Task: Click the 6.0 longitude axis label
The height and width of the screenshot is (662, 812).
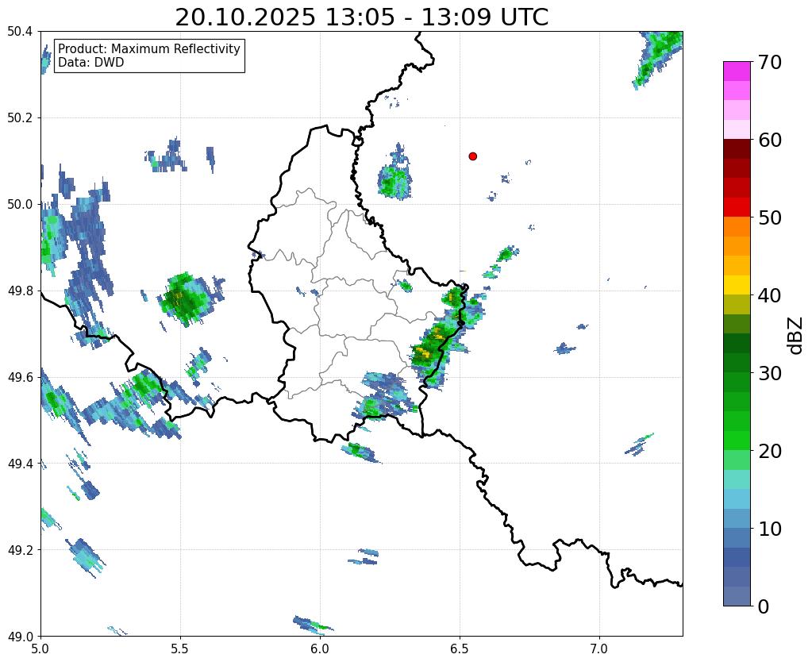Action: pos(320,649)
